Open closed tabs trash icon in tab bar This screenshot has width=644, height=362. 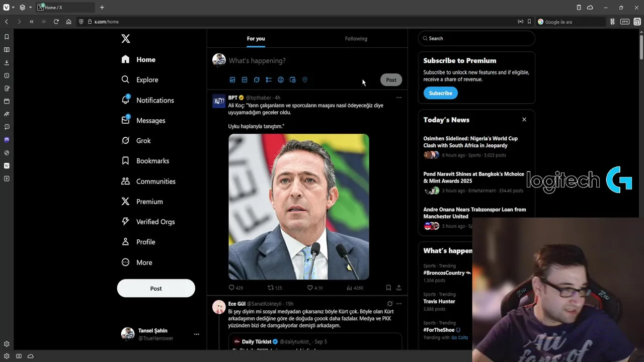[579, 8]
